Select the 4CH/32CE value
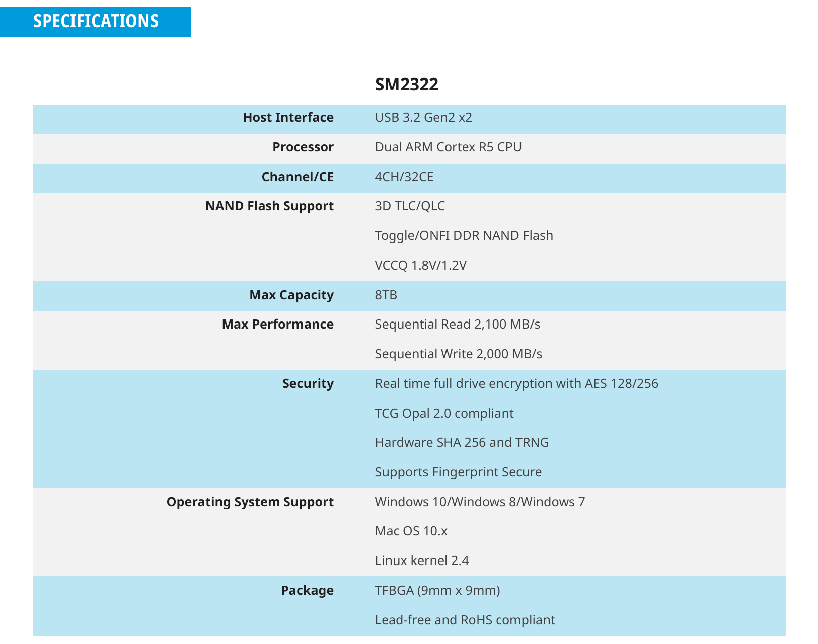The image size is (818, 644). (x=404, y=177)
